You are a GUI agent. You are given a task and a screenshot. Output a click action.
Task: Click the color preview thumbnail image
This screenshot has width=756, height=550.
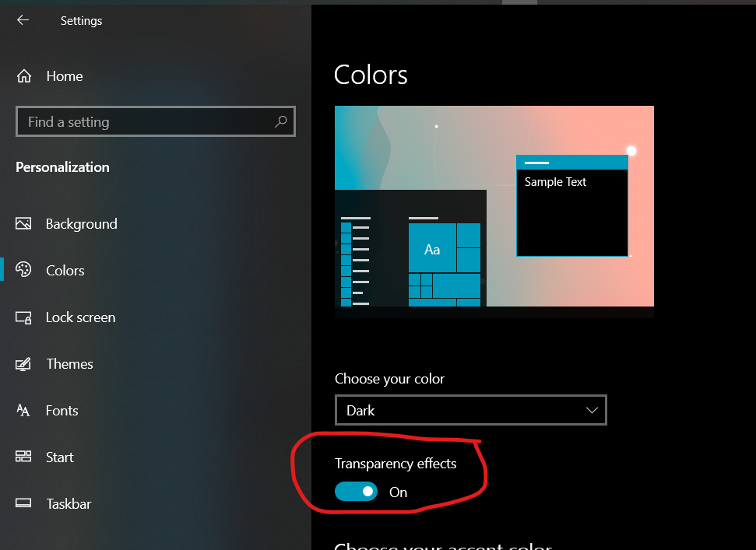494,212
